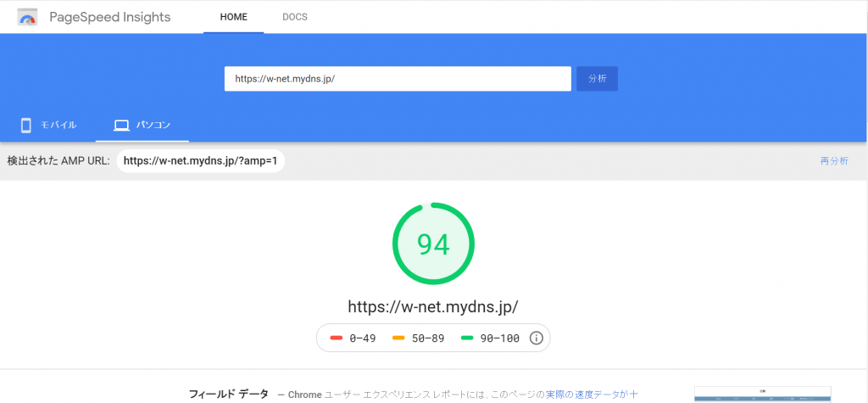Click the 再分析 link
The width and height of the screenshot is (868, 403).
[834, 161]
